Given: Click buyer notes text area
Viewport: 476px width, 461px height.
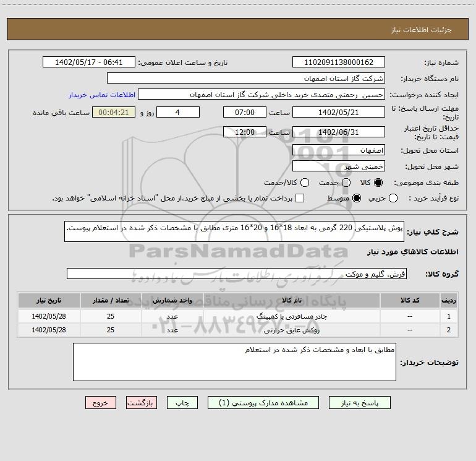Looking at the screenshot, I should pyautogui.click(x=234, y=362).
